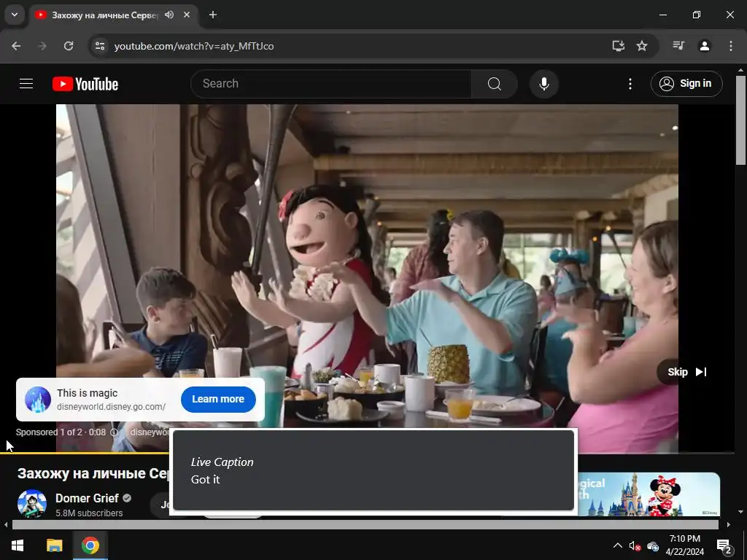
Task: Click the horizontal scrollbar's right arrow
Action: 729,525
